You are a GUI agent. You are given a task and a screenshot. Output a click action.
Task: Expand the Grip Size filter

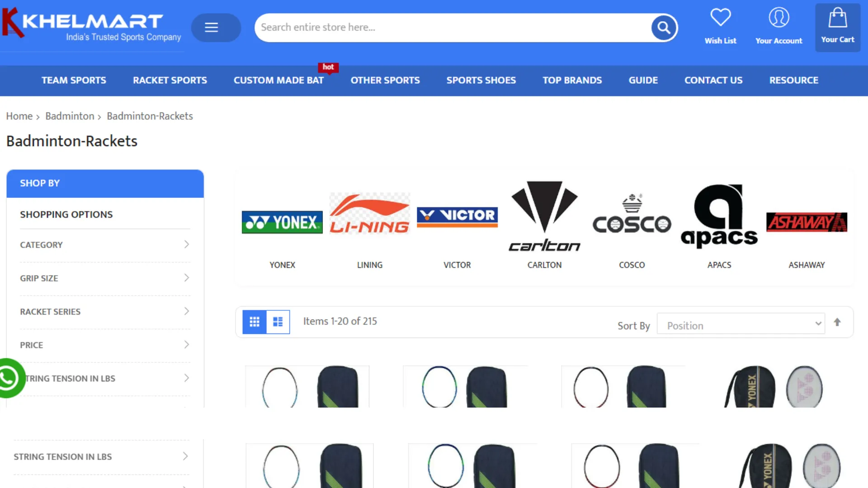tap(105, 278)
